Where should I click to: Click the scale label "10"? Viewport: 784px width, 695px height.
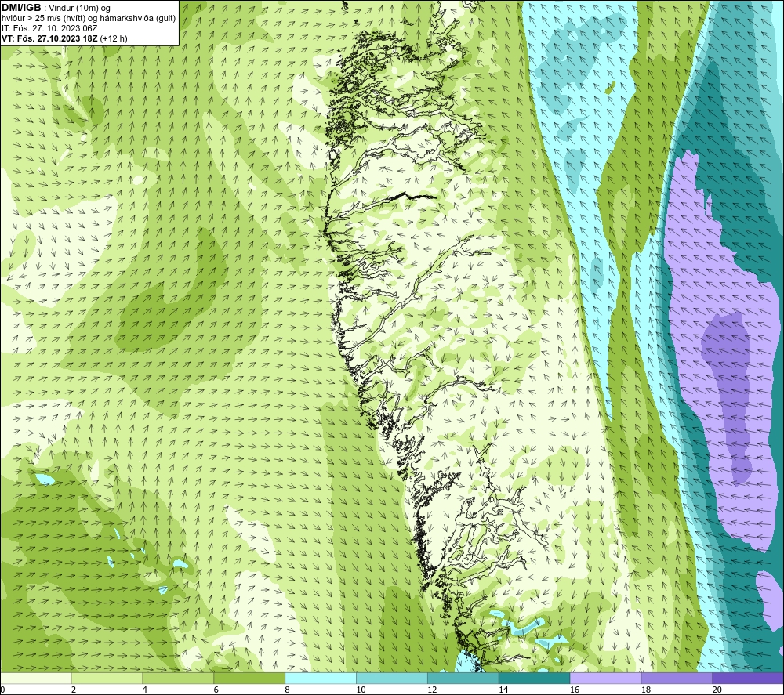(x=361, y=690)
